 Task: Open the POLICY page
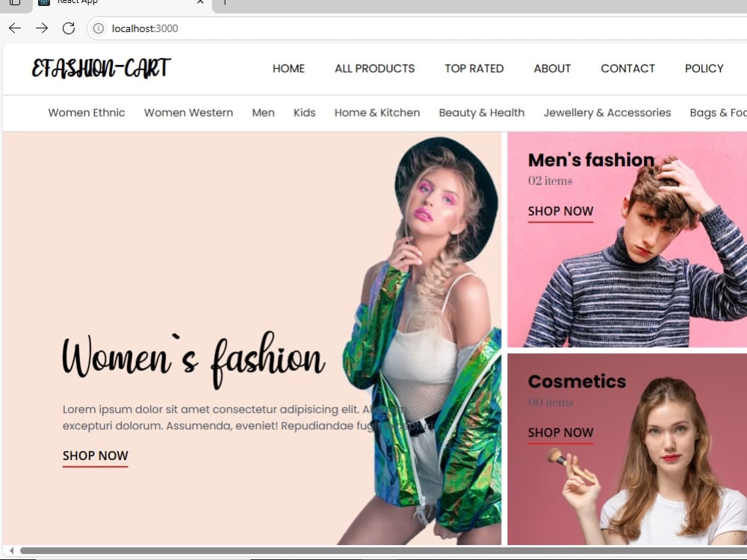click(x=704, y=69)
